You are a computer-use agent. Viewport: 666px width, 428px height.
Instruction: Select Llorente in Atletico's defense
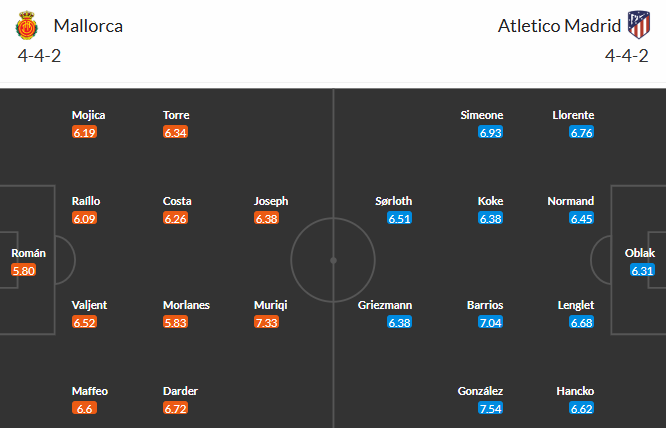[572, 115]
